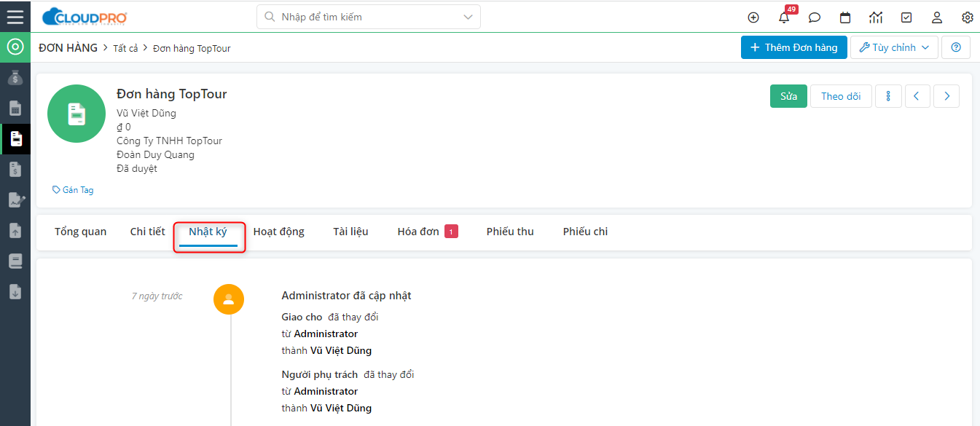The height and width of the screenshot is (426, 980).
Task: Click Đoàn Duy Quang in header
Action: pos(155,154)
